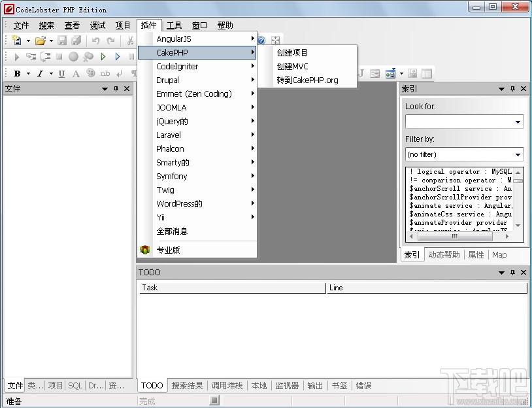Click the blue form controls icon
532x408 pixels.
point(391,73)
